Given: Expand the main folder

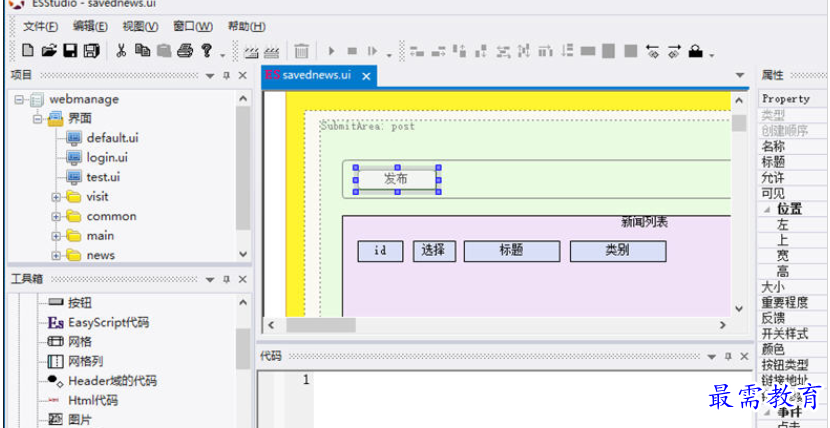Looking at the screenshot, I should (56, 236).
